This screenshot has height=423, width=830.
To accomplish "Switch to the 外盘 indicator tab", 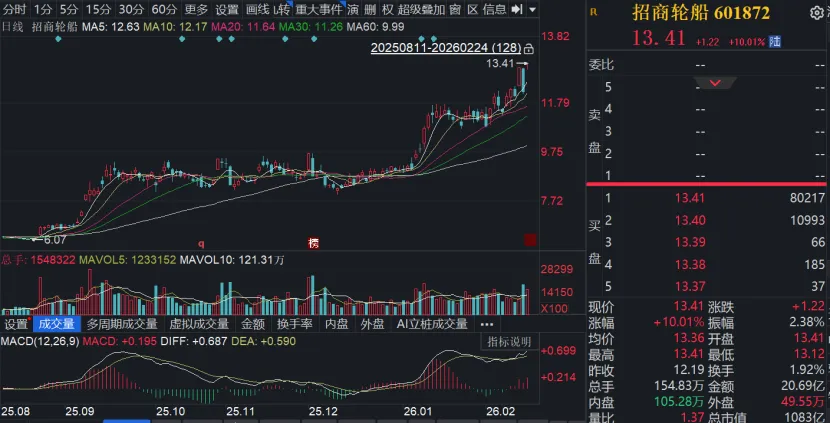I will (x=373, y=324).
